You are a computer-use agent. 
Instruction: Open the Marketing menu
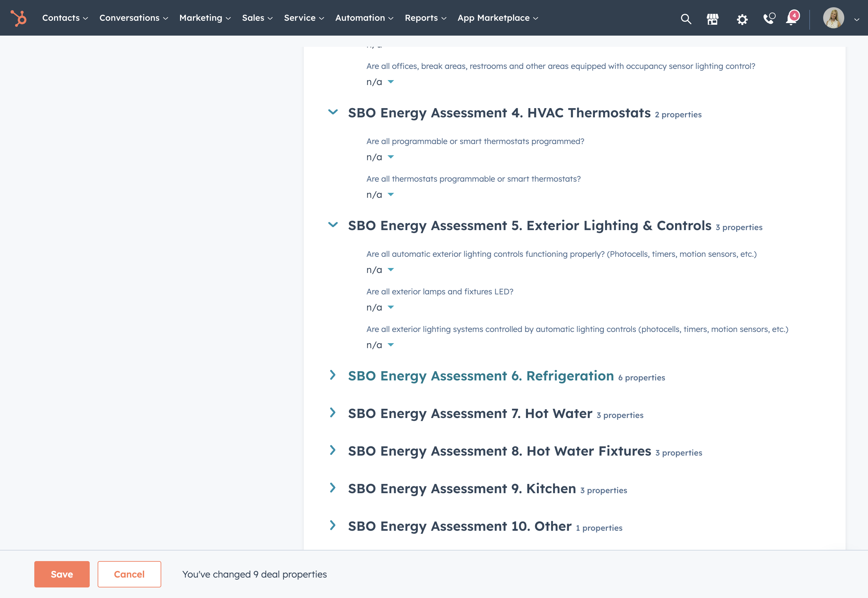point(205,18)
